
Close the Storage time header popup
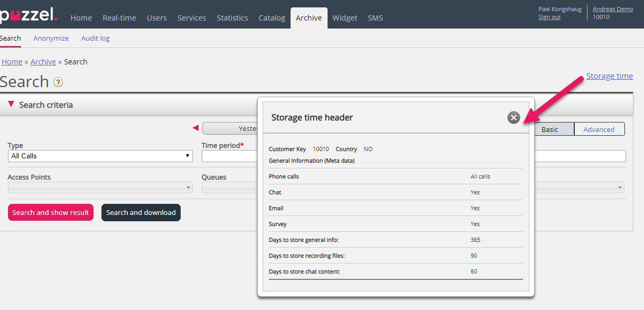[514, 118]
